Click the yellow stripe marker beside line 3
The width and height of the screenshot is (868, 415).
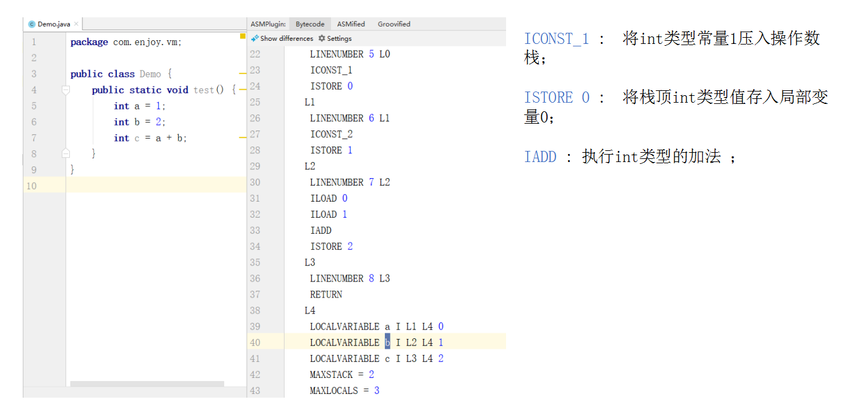point(243,74)
